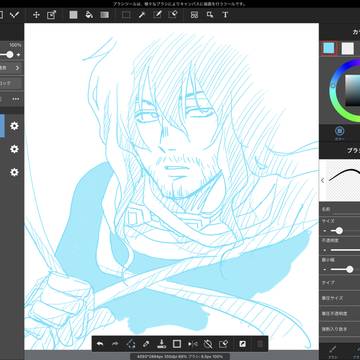Viewport: 360px width, 360px height.
Task: Reset canvas rotation icon
Action: [x=208, y=344]
